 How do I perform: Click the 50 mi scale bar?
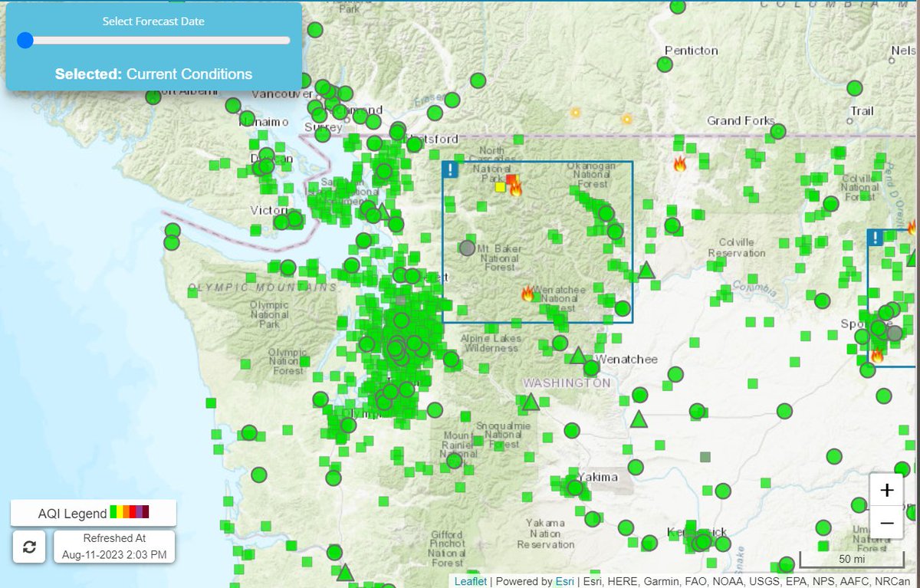pos(851,558)
